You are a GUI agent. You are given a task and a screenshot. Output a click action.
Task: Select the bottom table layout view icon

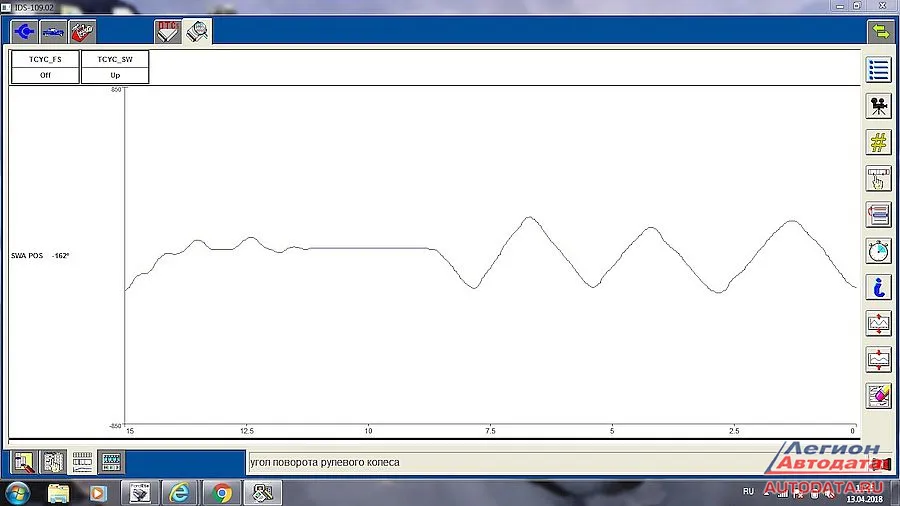pyautogui.click(x=82, y=462)
